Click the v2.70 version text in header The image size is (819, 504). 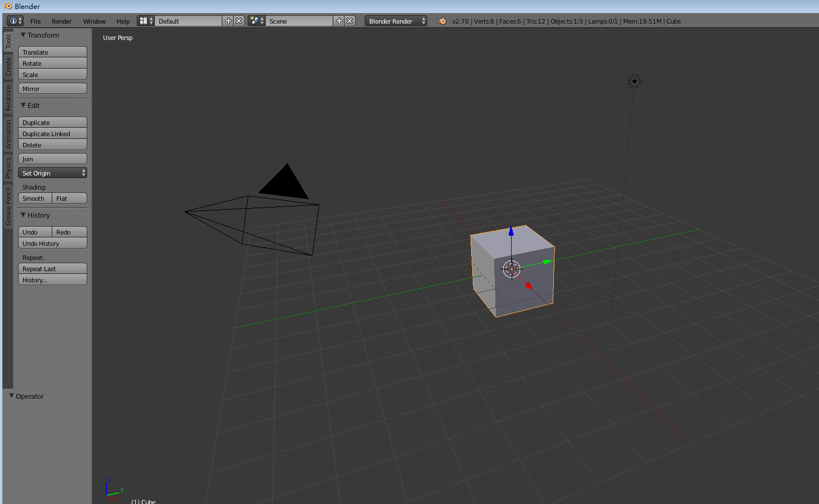460,21
